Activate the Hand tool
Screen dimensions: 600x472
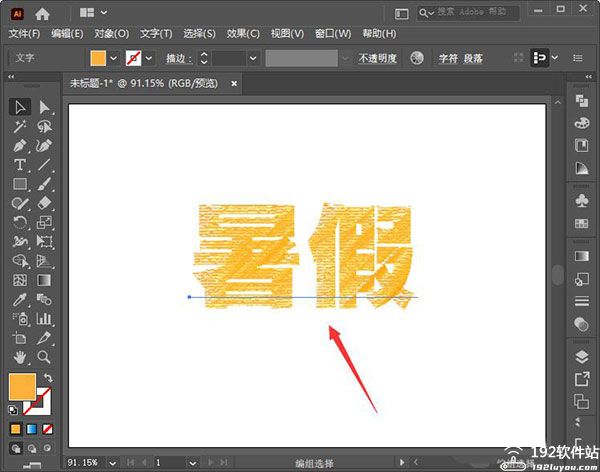point(20,356)
